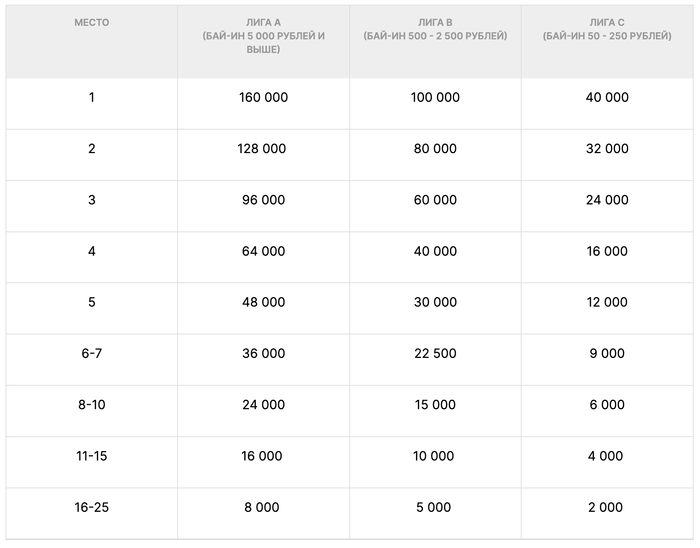The height and width of the screenshot is (548, 700).
Task: Click the 22 500 cell in Лига B
Action: click(435, 353)
